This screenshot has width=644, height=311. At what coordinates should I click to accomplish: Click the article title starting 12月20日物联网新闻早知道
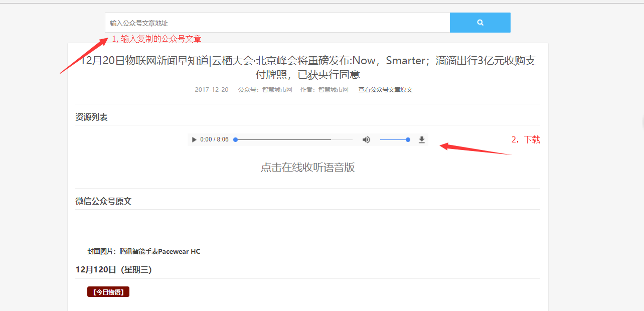tap(308, 68)
